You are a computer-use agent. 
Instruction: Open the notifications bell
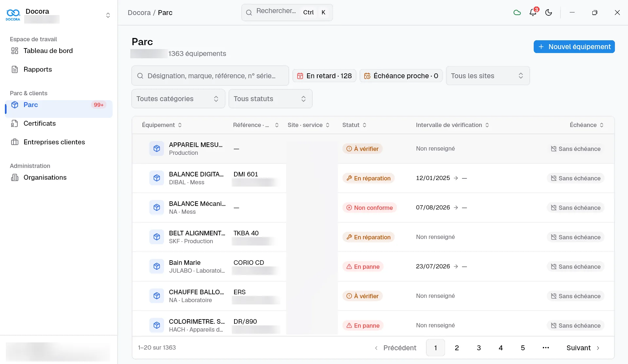click(533, 12)
